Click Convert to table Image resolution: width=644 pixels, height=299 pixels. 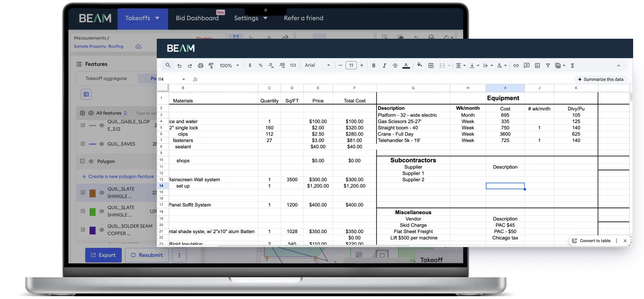(x=591, y=241)
